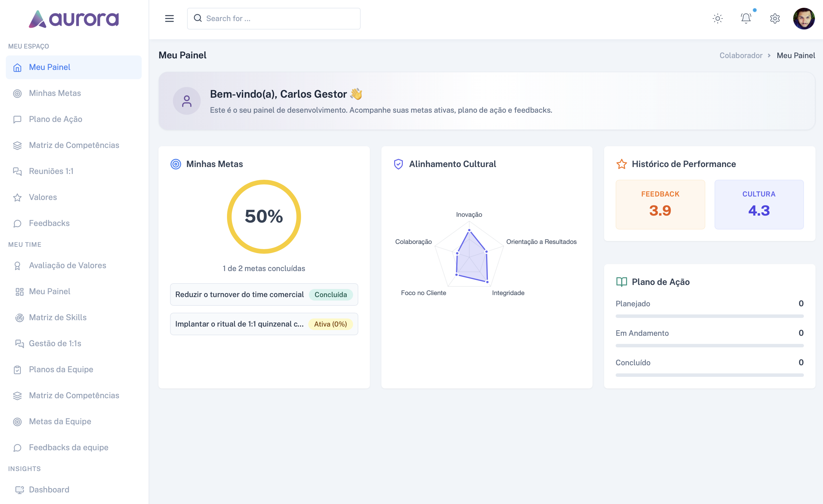823x504 pixels.
Task: Click layers icon for first Matriz de Competências
Action: [17, 146]
